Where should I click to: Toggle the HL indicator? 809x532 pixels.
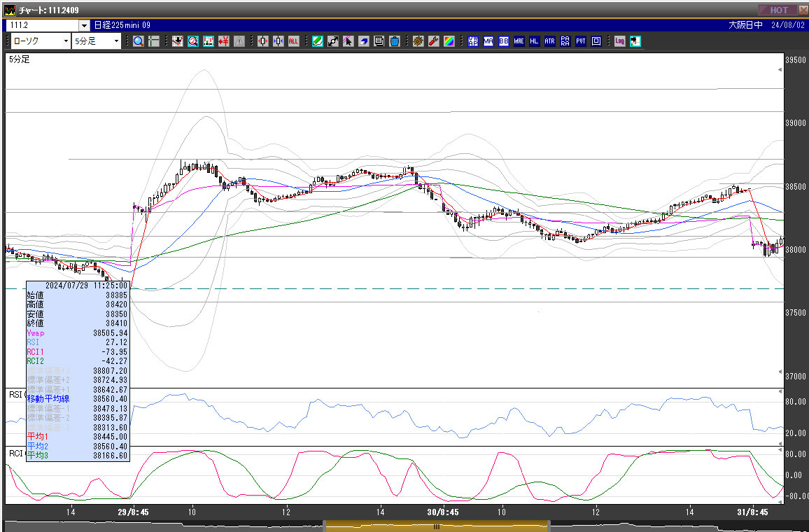(x=535, y=41)
